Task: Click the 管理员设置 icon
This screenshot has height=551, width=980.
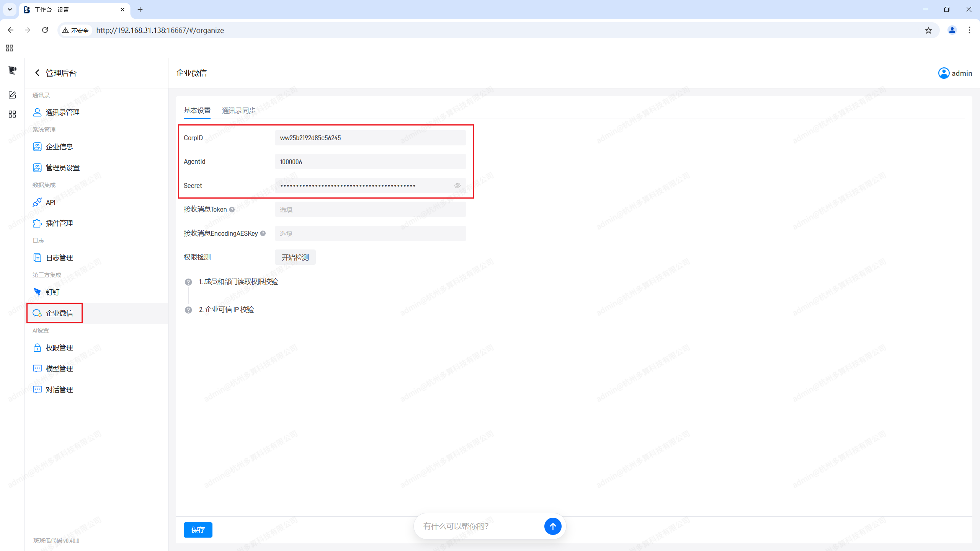Action: coord(37,168)
